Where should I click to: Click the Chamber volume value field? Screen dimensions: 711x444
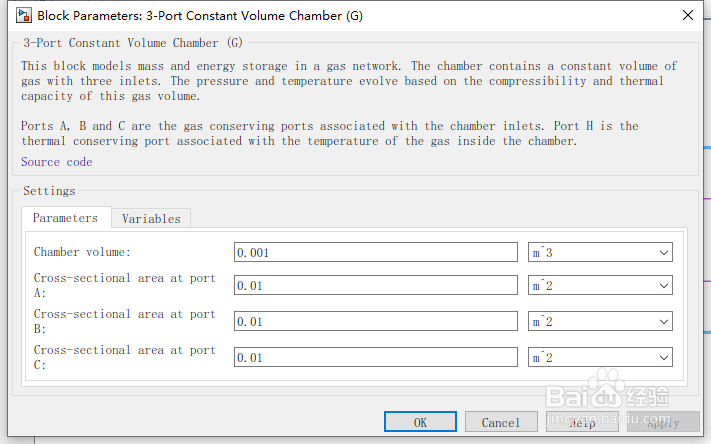coord(375,252)
